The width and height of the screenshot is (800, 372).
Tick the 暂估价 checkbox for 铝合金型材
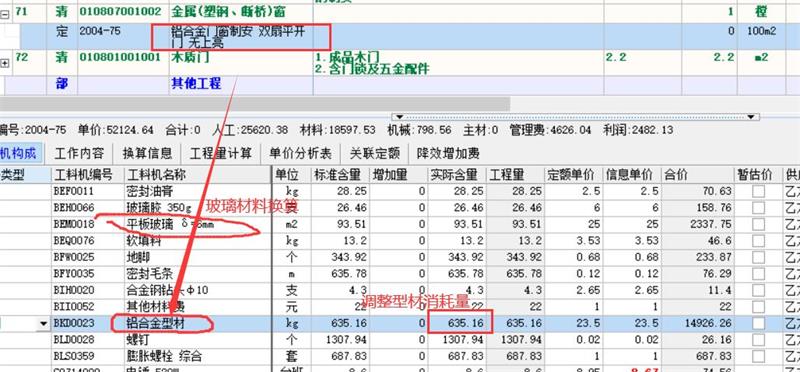click(758, 324)
